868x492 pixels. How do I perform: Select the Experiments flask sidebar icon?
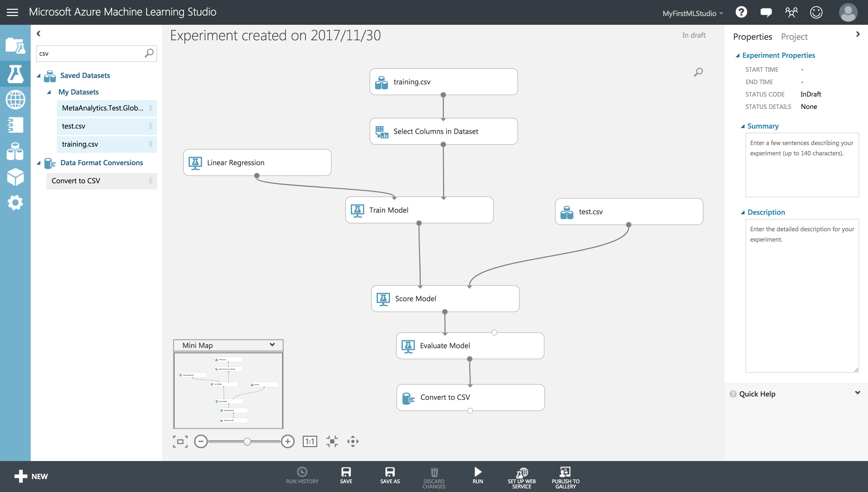[15, 74]
